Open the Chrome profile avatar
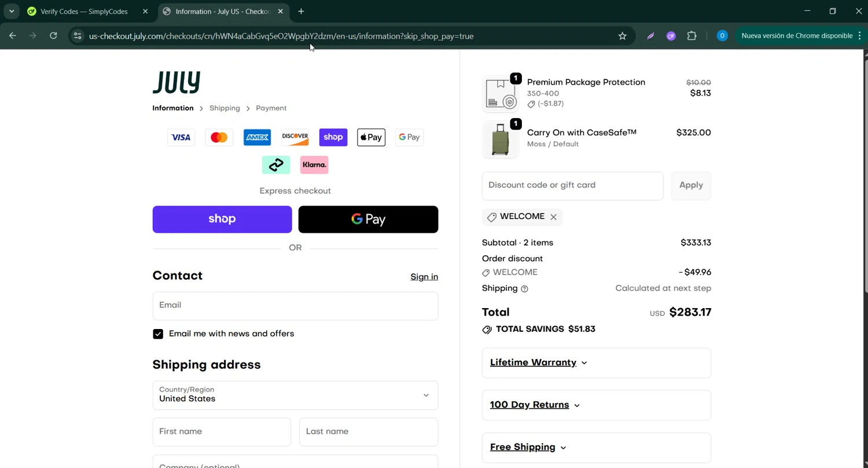The width and height of the screenshot is (868, 468). point(722,36)
